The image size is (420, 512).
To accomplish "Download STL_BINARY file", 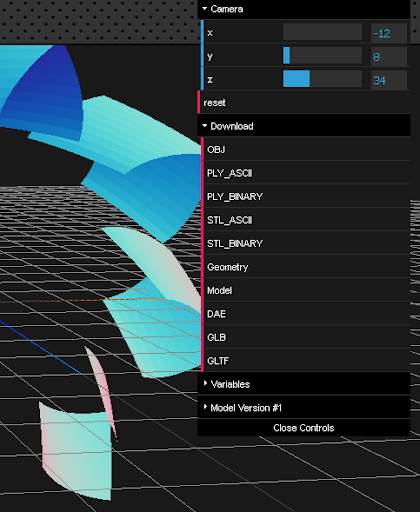I will point(307,243).
